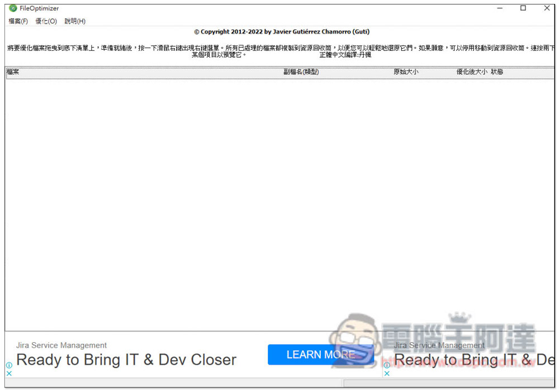Sort by the 優化後大小 column header
Screen dimensions: 559x392
click(x=471, y=72)
